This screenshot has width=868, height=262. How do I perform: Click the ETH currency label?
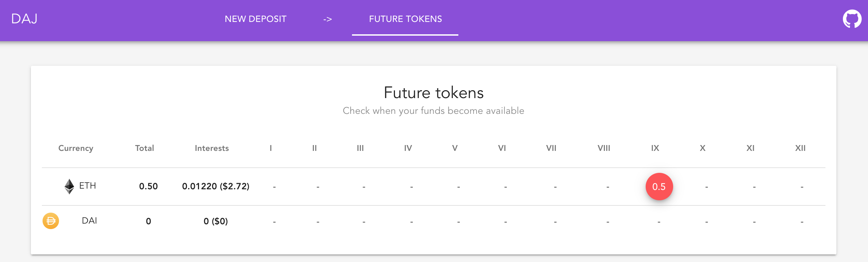(87, 186)
